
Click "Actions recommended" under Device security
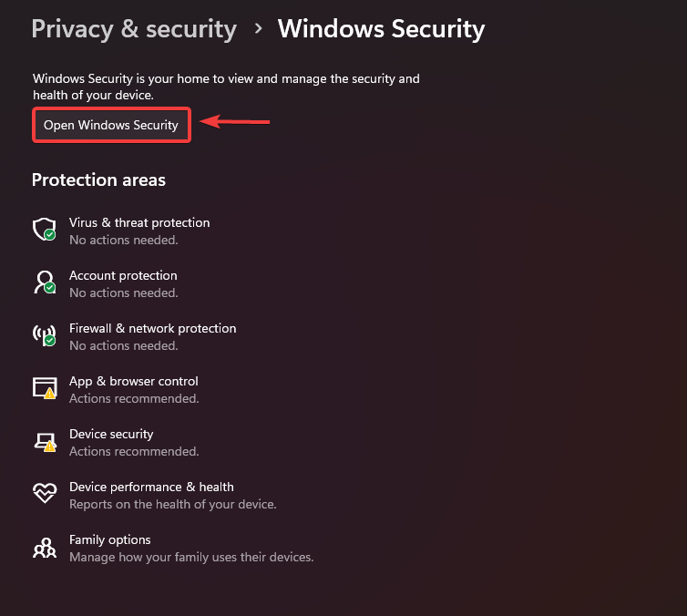[134, 451]
